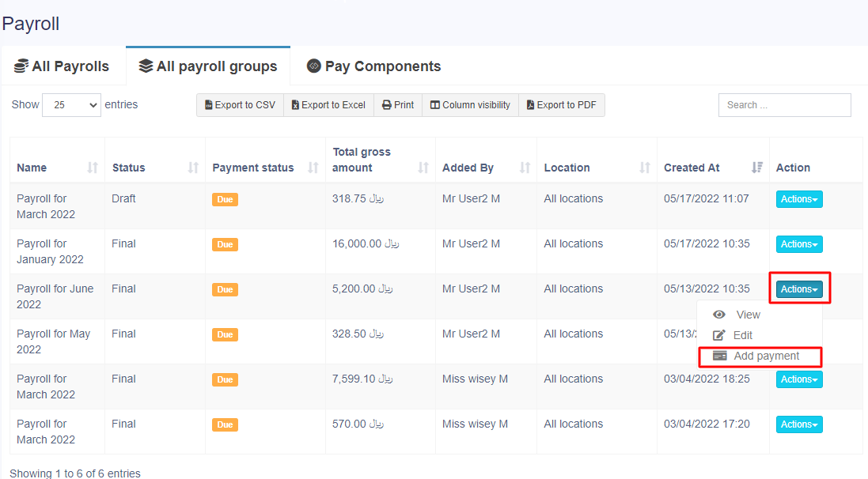Toggle Created At sort order icon
This screenshot has height=479, width=868.
(757, 168)
